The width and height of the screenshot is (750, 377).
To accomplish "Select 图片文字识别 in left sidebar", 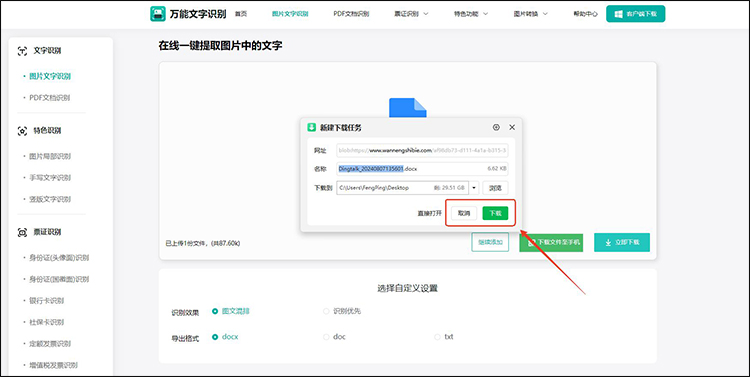I will [50, 77].
